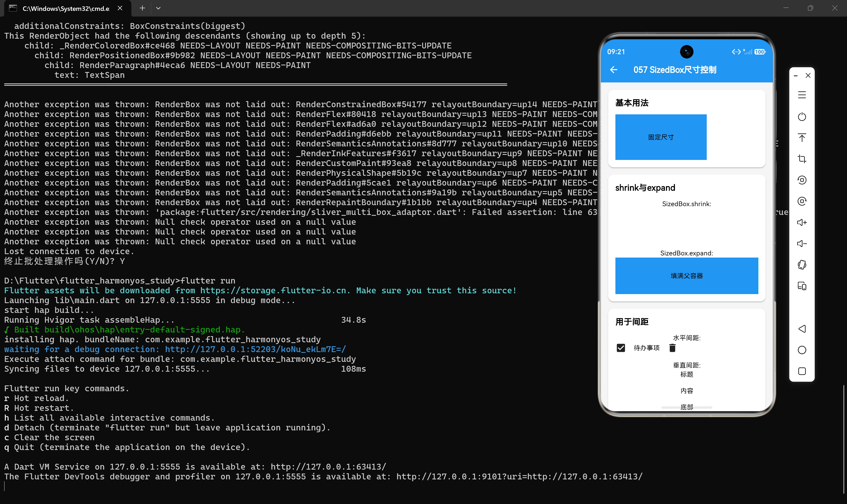847x504 pixels.
Task: Tap the 用于间距 card heading
Action: [632, 322]
